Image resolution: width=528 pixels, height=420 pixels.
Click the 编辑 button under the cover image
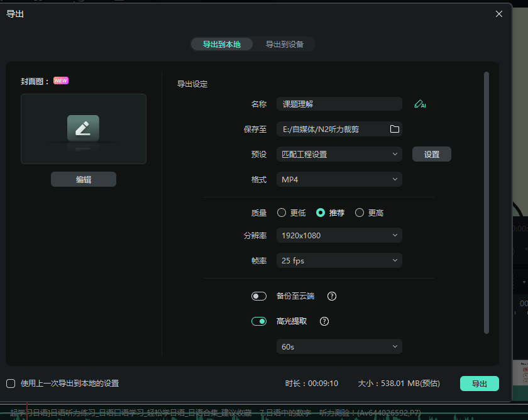click(x=83, y=179)
